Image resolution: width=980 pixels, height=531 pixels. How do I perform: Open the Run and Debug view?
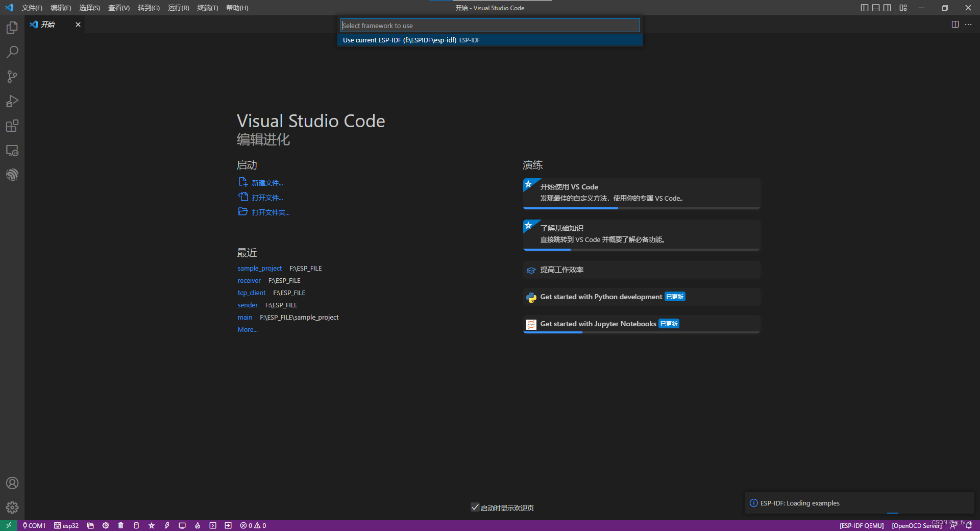pyautogui.click(x=12, y=101)
